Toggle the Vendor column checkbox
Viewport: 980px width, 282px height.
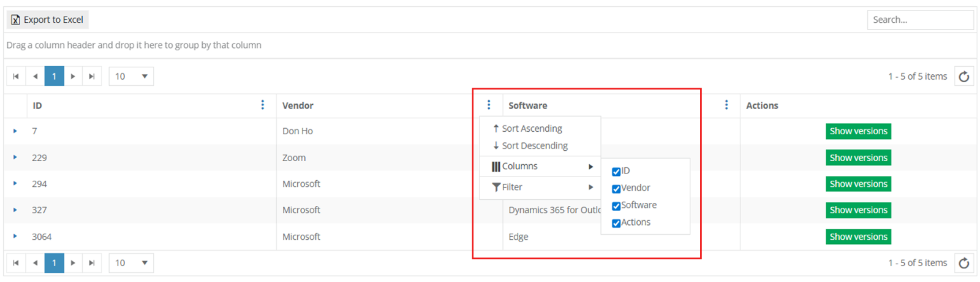tap(616, 189)
